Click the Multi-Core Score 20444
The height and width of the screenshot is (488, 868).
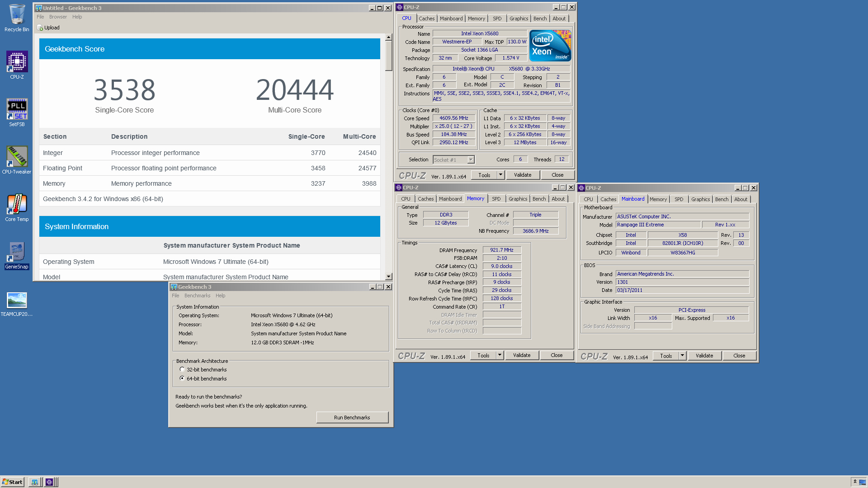[295, 89]
